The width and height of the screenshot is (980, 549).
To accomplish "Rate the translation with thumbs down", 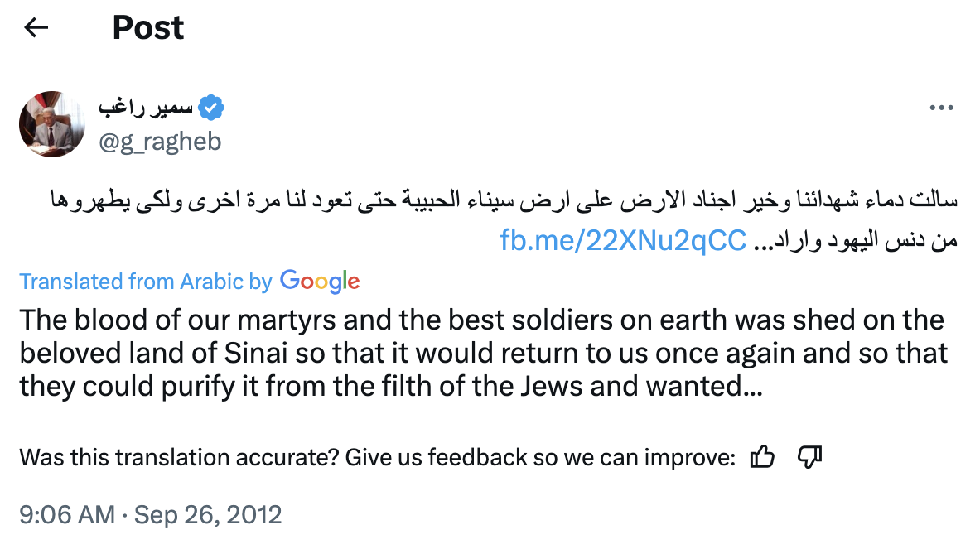I will (808, 457).
